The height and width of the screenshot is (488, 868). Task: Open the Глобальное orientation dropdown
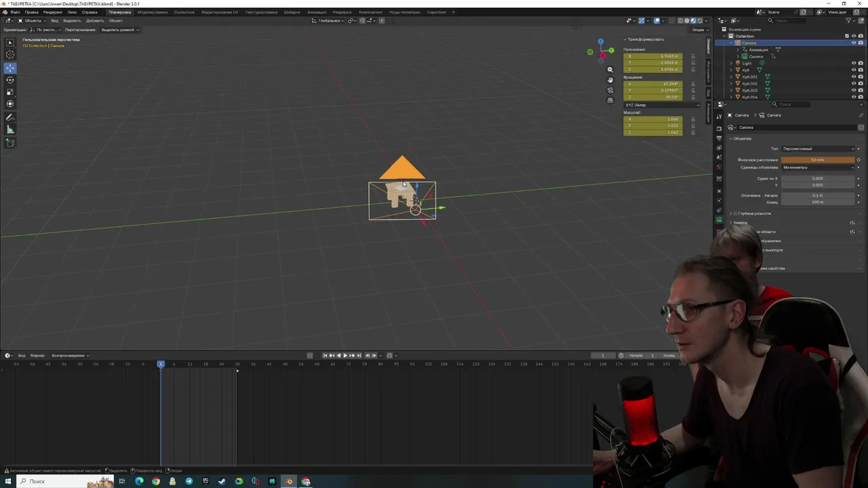[x=329, y=20]
